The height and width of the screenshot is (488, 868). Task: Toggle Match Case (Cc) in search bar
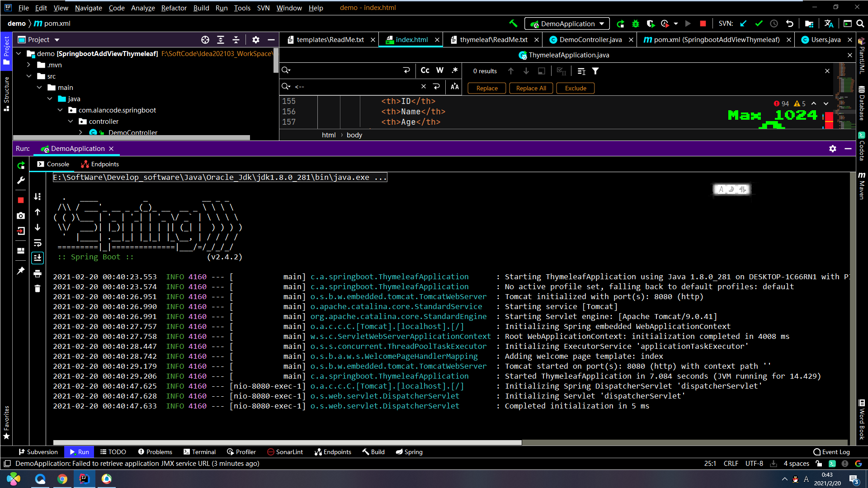click(425, 70)
